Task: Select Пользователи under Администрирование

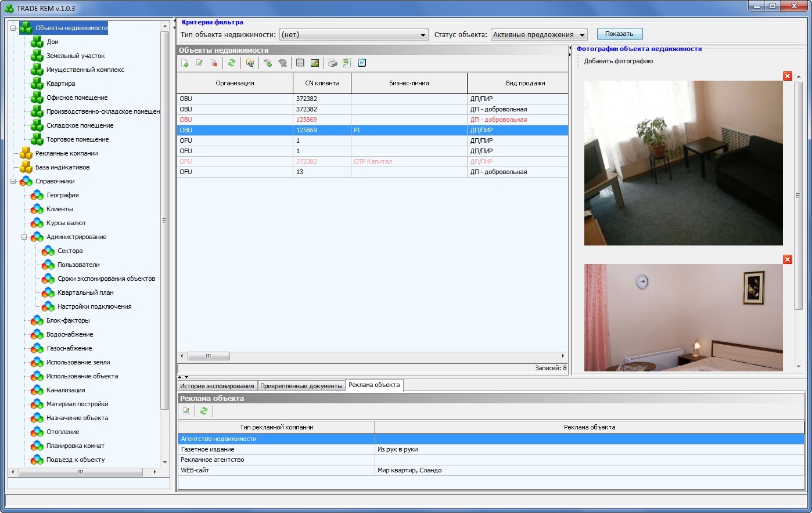Action: [x=78, y=265]
